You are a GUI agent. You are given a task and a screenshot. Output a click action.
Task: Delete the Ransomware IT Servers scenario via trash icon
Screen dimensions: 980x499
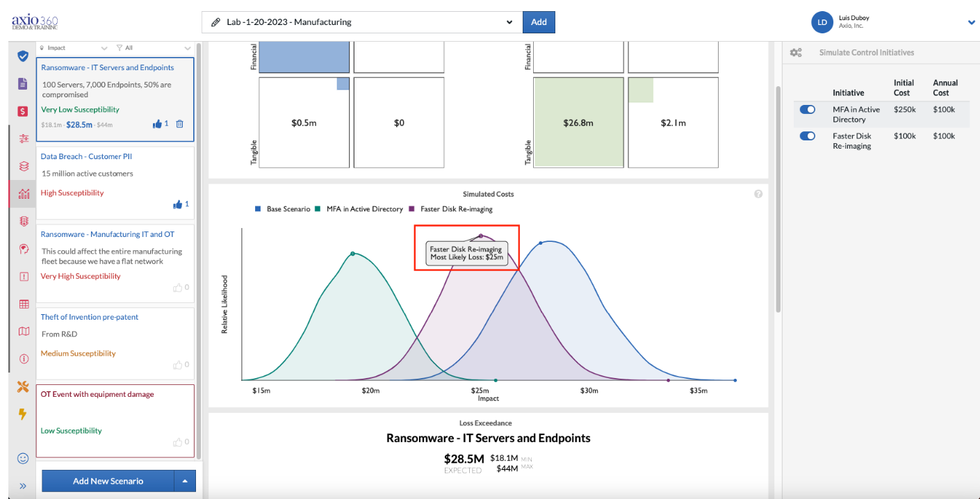pyautogui.click(x=179, y=124)
